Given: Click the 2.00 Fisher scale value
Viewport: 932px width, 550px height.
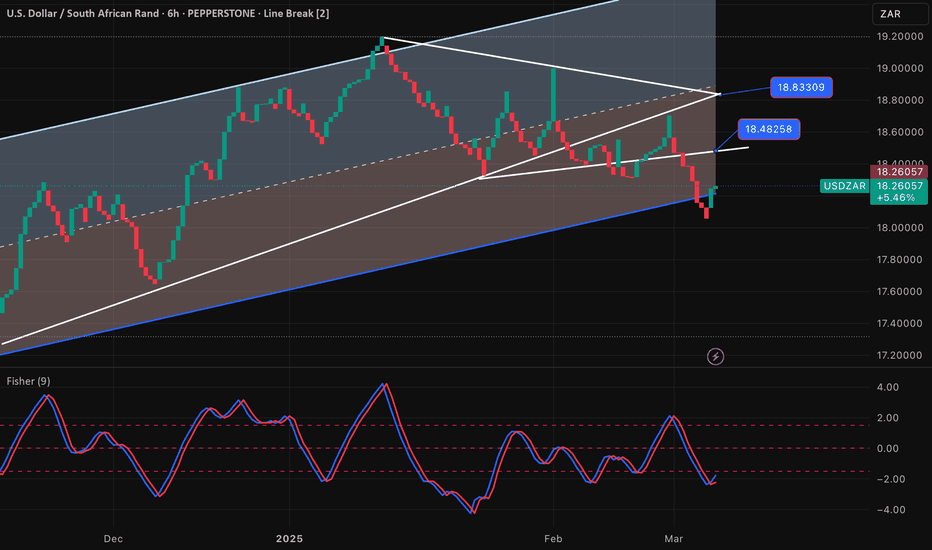Looking at the screenshot, I should click(888, 418).
